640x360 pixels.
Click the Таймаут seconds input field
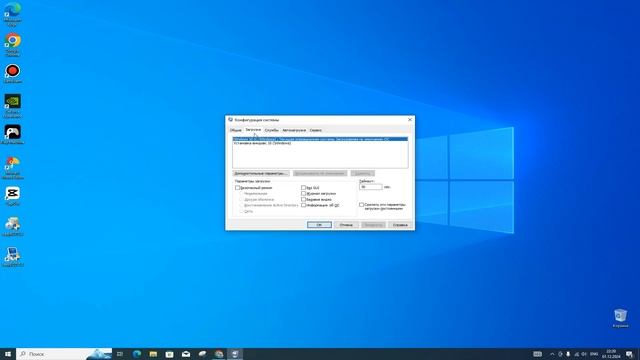[371, 187]
